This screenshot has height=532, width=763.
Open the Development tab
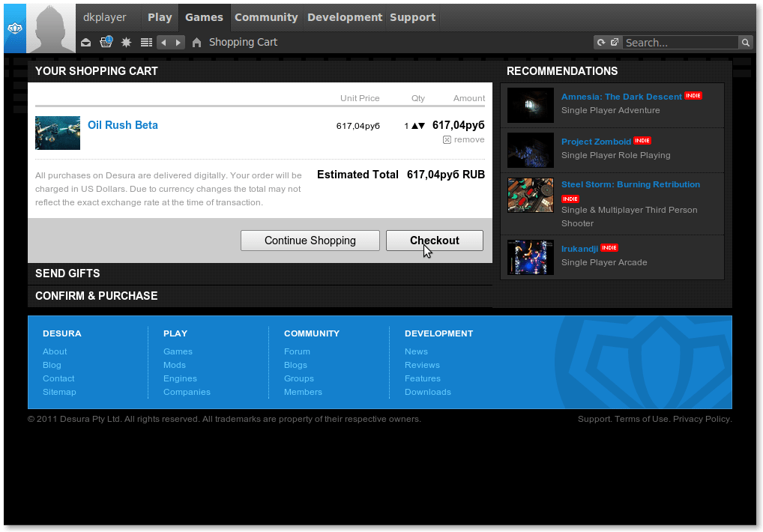point(345,17)
